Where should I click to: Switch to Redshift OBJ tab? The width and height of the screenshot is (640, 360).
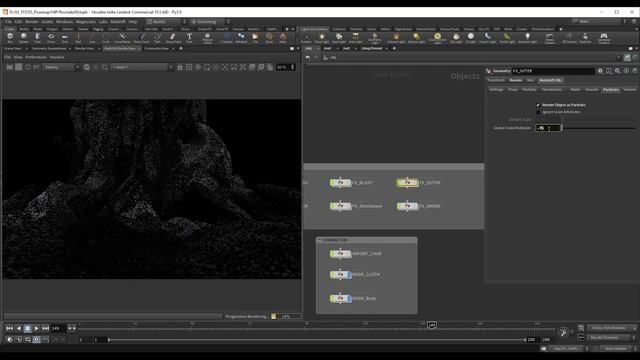point(551,80)
